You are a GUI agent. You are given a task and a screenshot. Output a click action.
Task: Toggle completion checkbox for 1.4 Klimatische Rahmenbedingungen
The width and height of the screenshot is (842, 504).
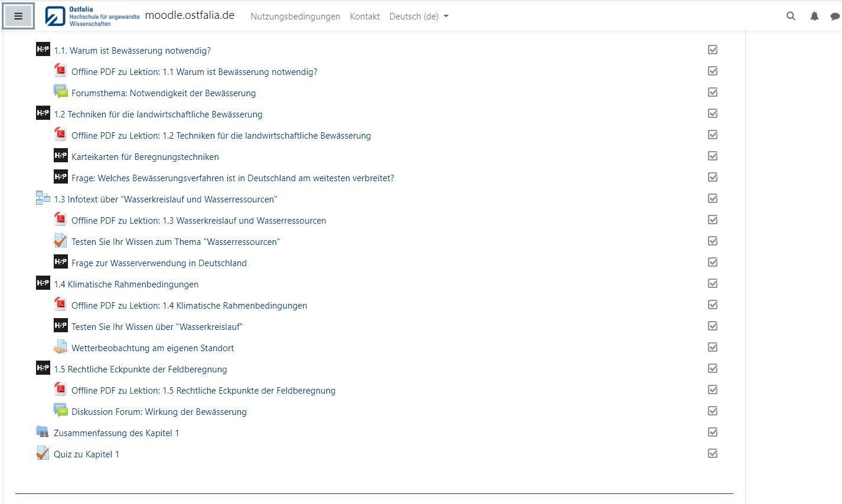point(713,283)
